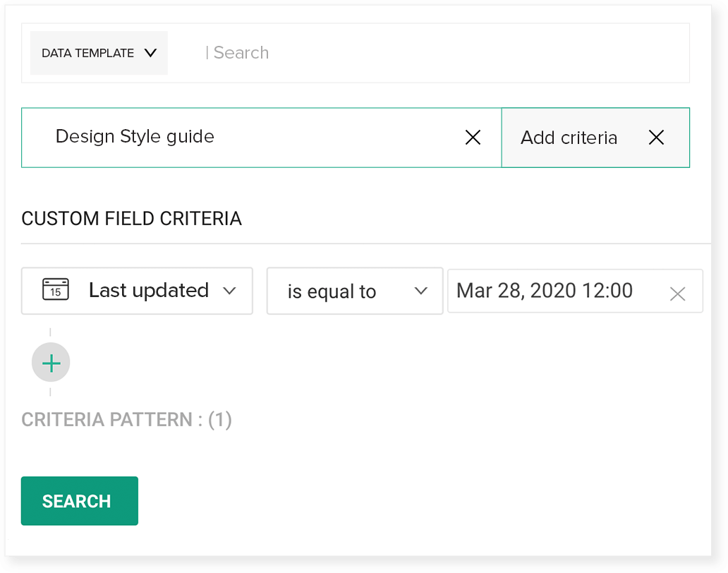The width and height of the screenshot is (728, 573).
Task: Click the (1) criteria pattern value
Action: coord(220,420)
